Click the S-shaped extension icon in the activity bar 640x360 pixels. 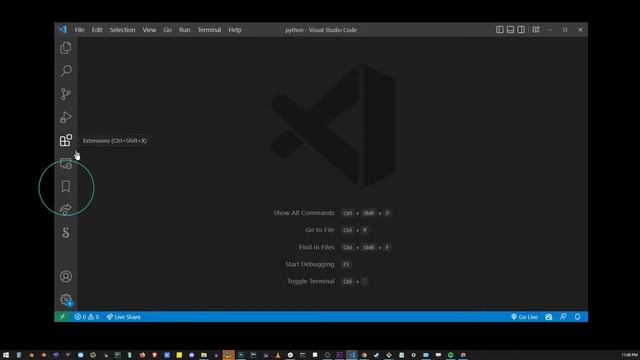click(x=66, y=233)
